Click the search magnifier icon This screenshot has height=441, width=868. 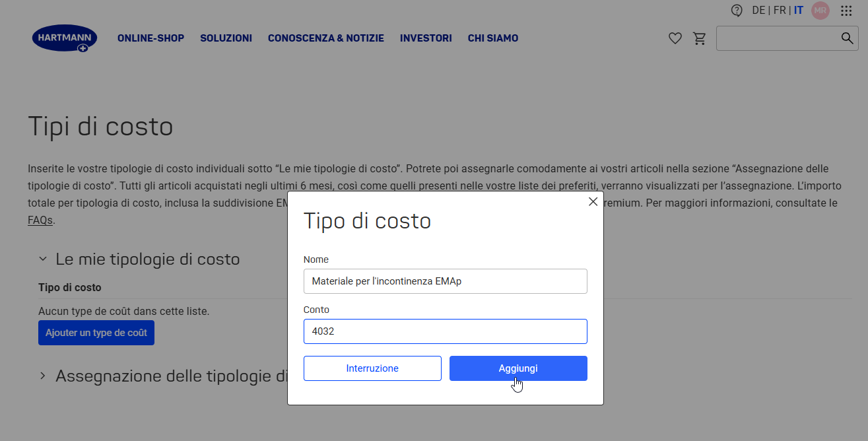click(848, 38)
